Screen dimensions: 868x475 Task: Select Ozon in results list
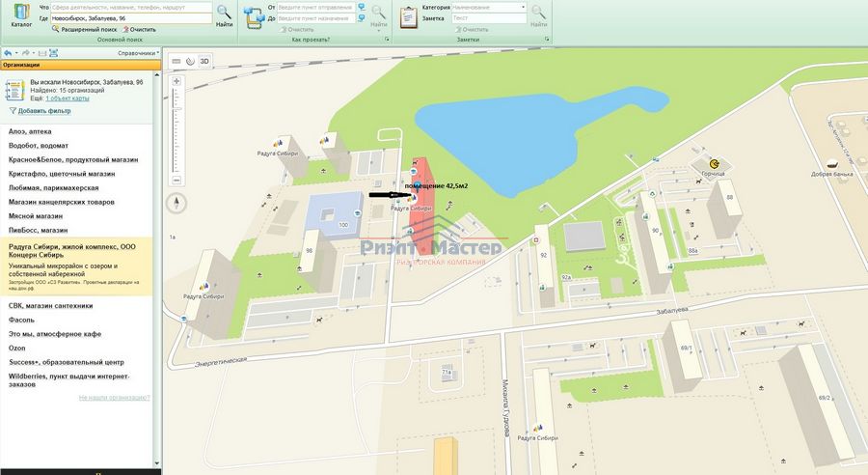(x=16, y=349)
